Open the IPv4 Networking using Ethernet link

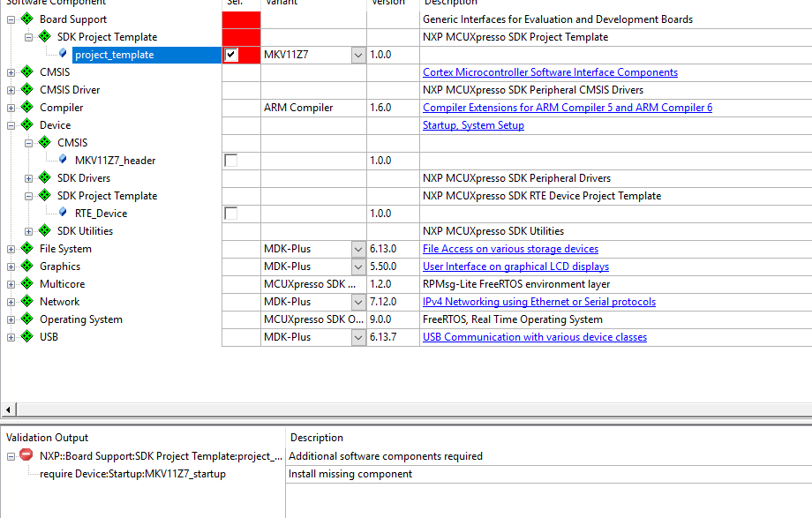tap(539, 302)
